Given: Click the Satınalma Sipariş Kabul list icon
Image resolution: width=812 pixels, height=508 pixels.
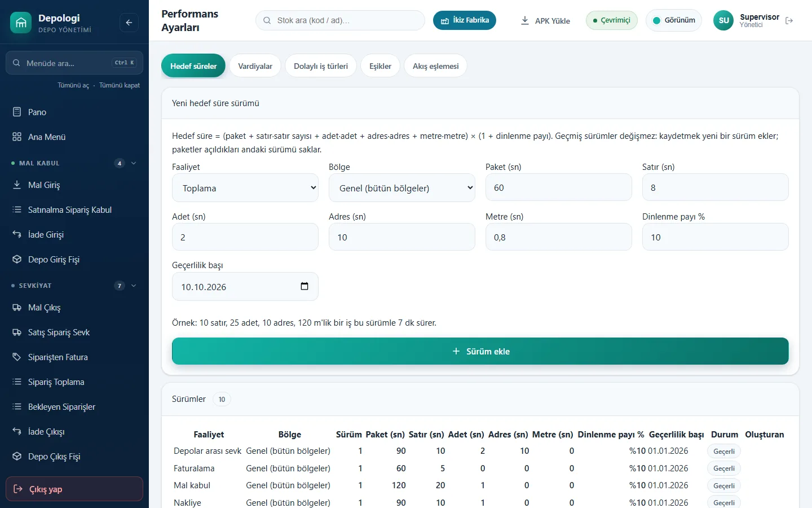Looking at the screenshot, I should coord(17,209).
